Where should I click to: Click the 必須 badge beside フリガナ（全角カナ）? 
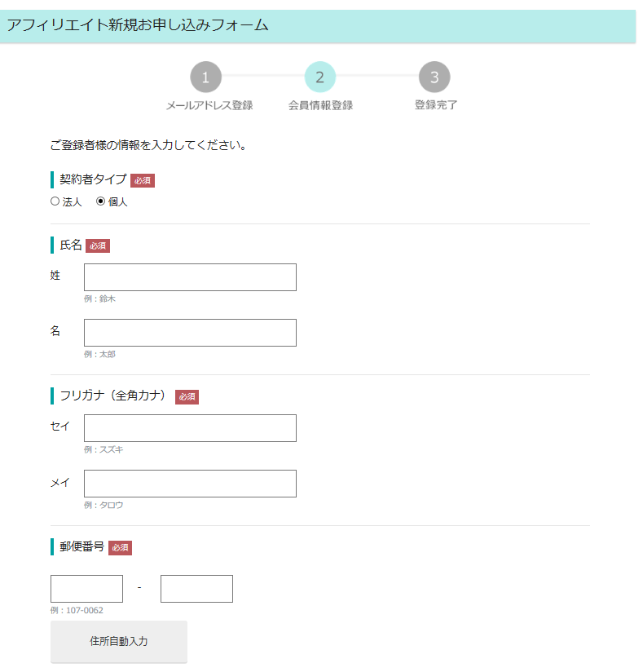[187, 396]
